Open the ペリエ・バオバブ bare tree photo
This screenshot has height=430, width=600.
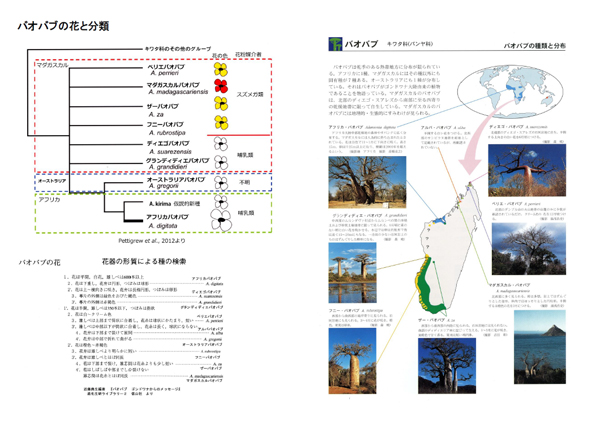point(529,248)
